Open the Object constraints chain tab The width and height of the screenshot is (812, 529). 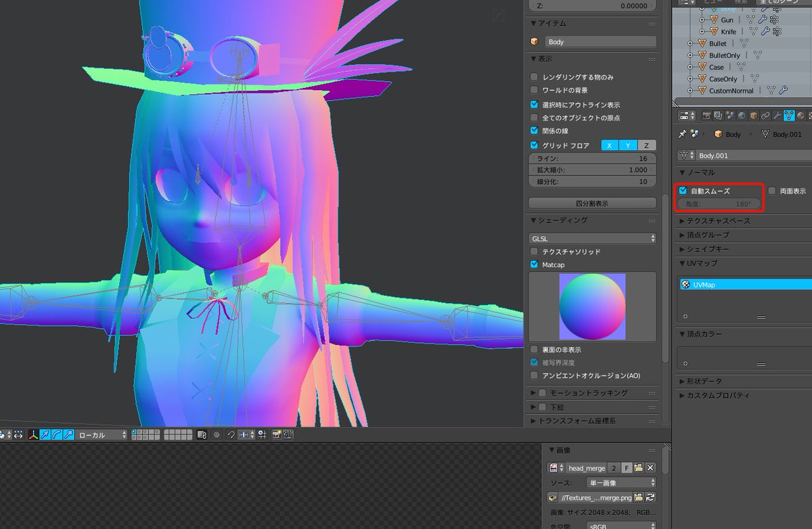click(765, 116)
